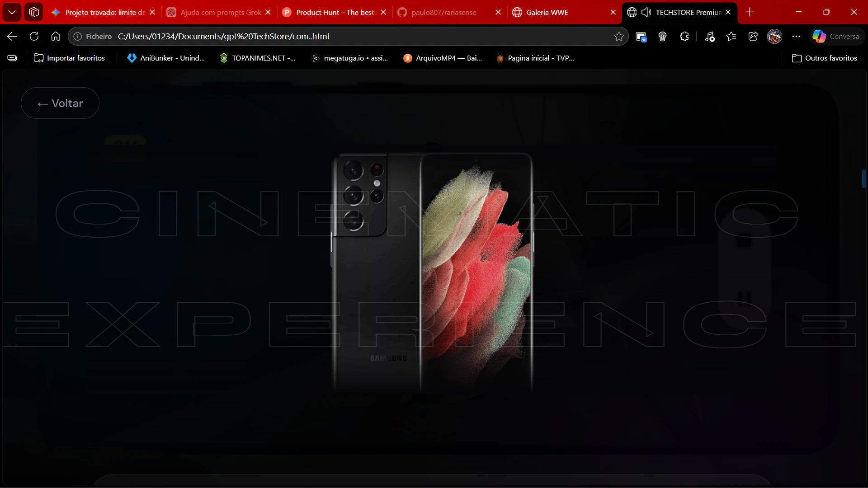
Task: Click the Samsung phone product image
Action: coord(432,273)
